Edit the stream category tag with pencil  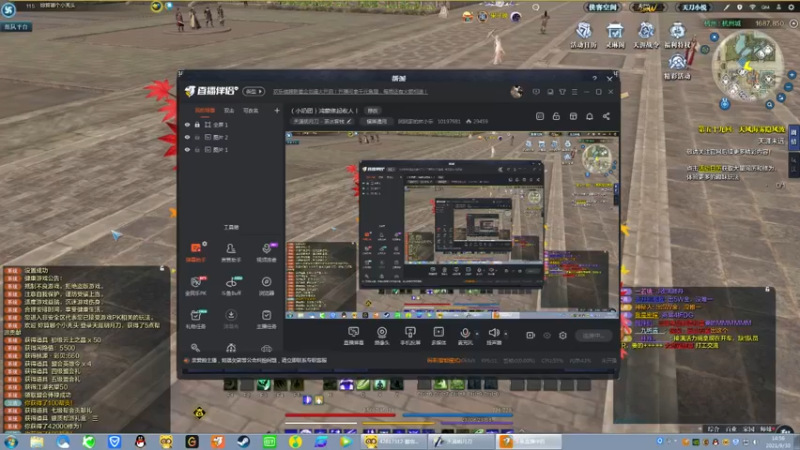(x=322, y=121)
